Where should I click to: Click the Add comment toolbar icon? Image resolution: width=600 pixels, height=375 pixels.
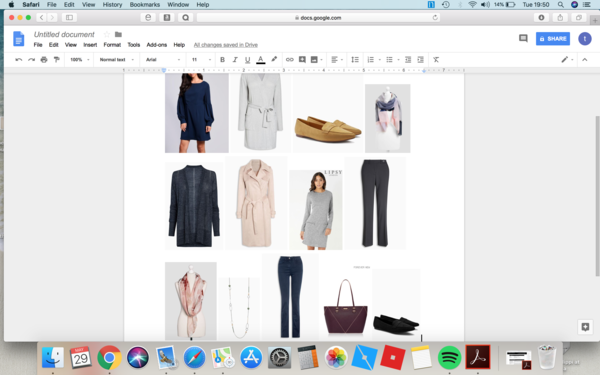click(302, 60)
